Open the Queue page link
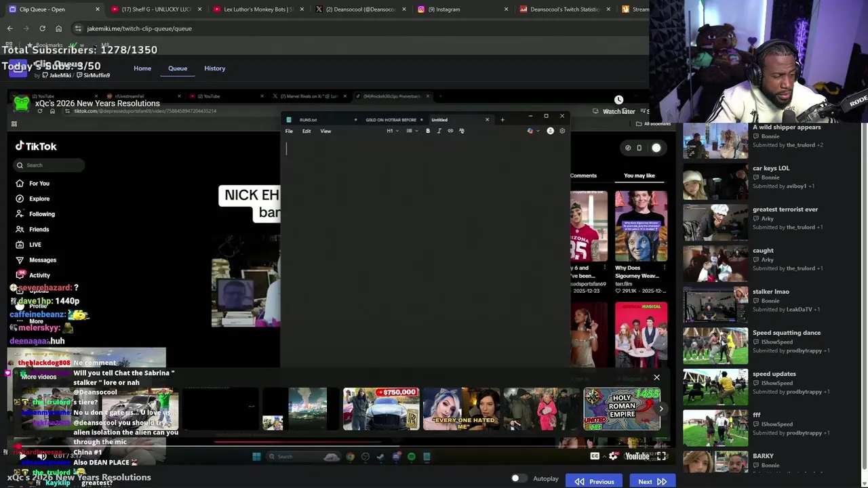This screenshot has width=868, height=488. pos(178,68)
